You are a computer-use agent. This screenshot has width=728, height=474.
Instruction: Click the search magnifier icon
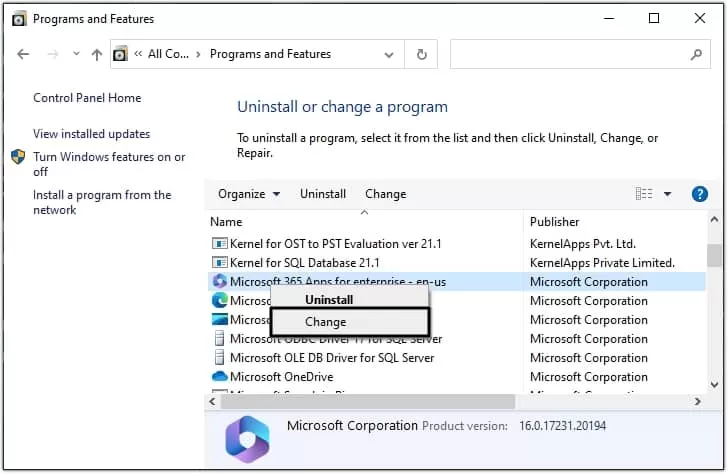point(696,54)
